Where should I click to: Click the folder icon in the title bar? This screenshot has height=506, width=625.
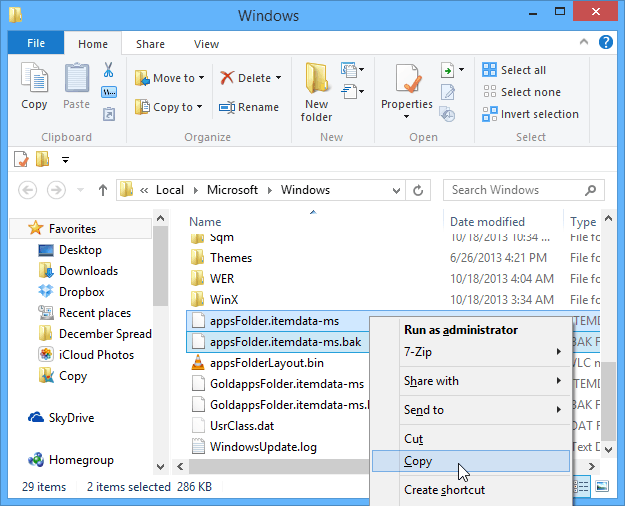point(16,15)
